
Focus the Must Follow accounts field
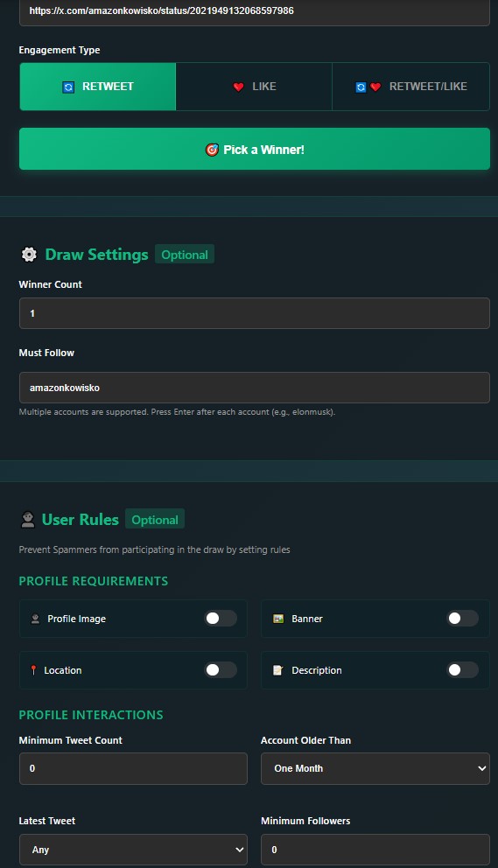(255, 388)
